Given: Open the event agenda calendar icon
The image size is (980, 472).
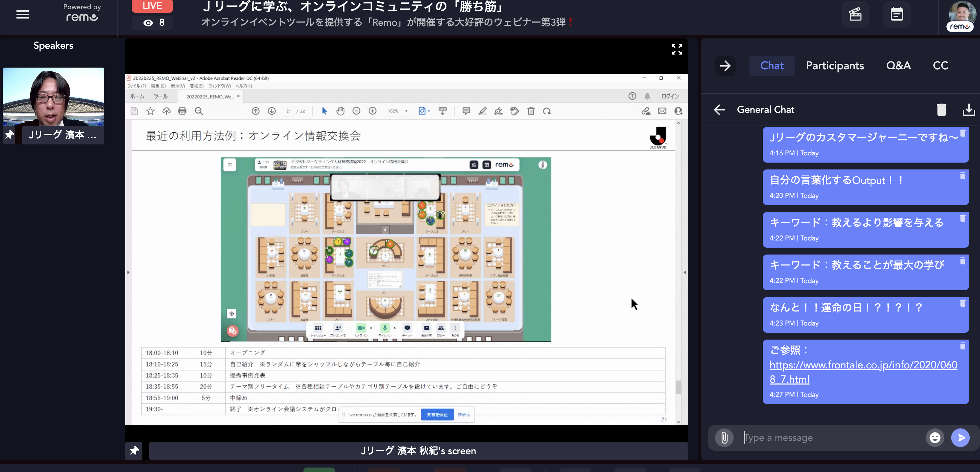Looking at the screenshot, I should pos(897,14).
